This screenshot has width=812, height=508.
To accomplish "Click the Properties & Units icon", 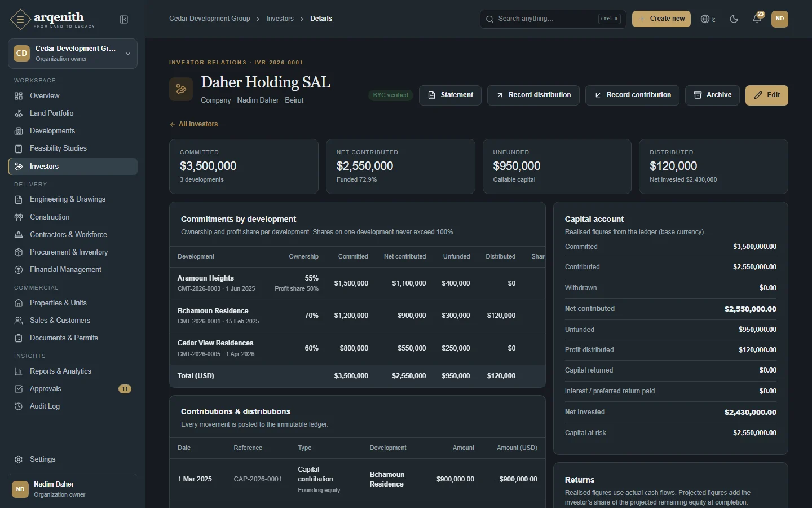I will click(19, 303).
